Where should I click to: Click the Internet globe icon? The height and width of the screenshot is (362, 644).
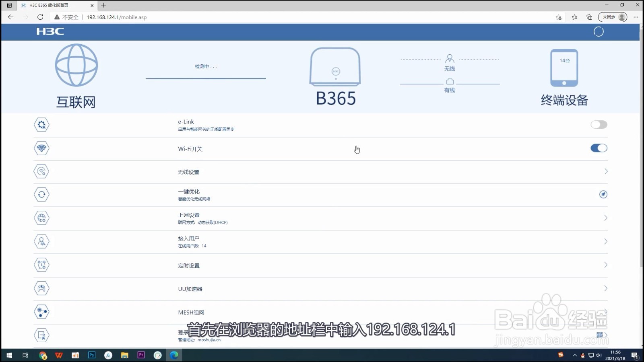(76, 65)
